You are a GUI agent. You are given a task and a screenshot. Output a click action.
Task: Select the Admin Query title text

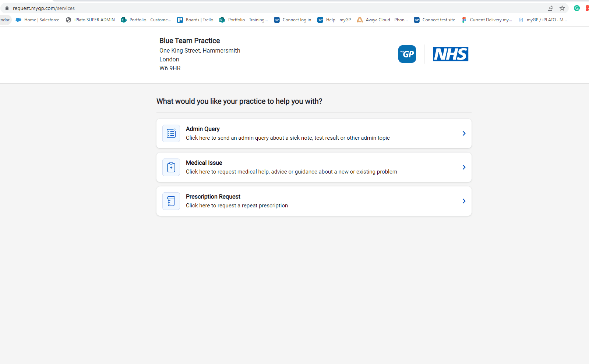click(202, 129)
